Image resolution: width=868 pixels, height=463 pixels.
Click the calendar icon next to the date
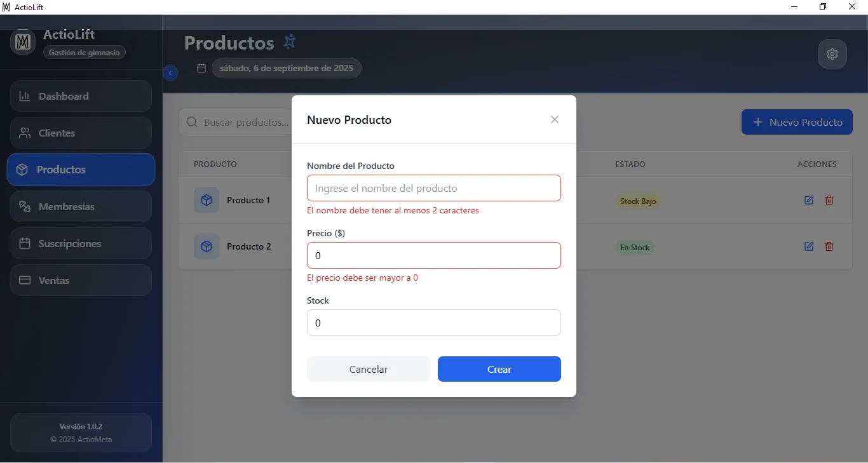coord(201,68)
